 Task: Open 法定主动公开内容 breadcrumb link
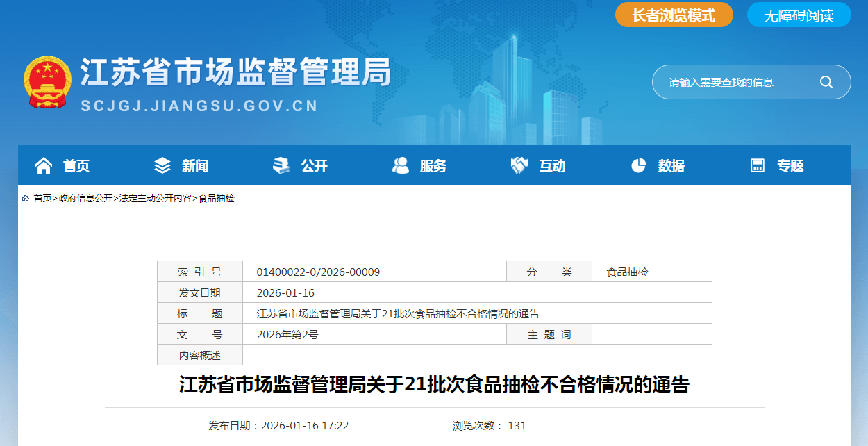click(155, 198)
